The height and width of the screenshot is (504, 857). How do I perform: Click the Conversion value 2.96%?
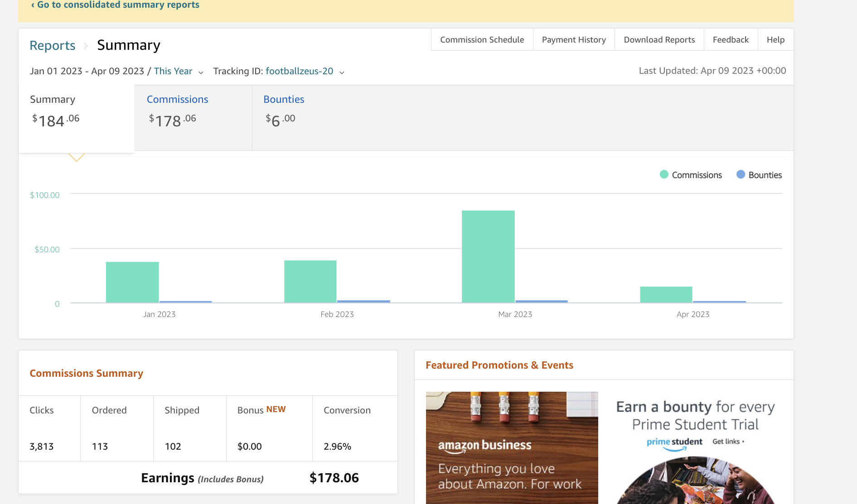coord(337,446)
